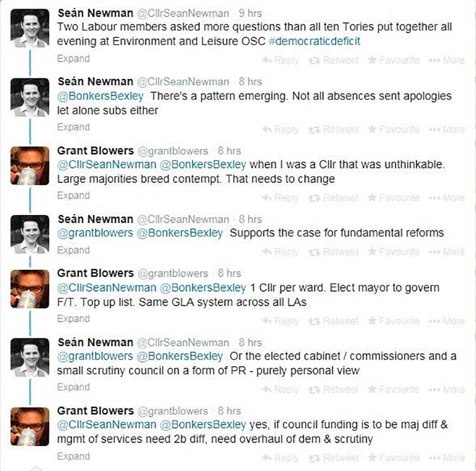Open More options on '1 Cllr per ward' tweet
Screen dimensions: 476x471
pos(446,321)
